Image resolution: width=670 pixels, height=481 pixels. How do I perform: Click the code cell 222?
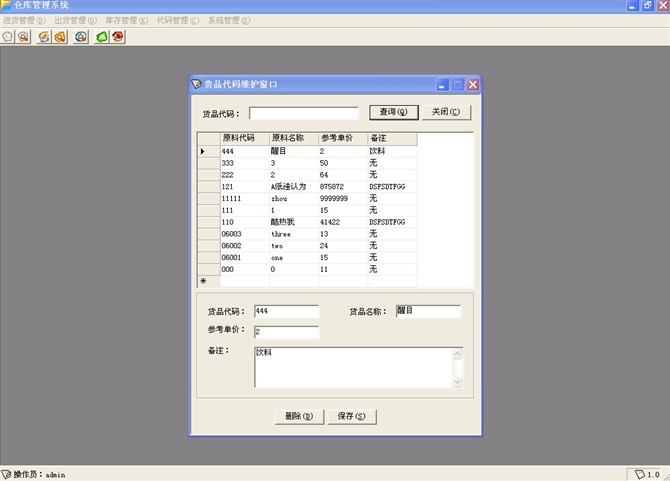tap(245, 175)
